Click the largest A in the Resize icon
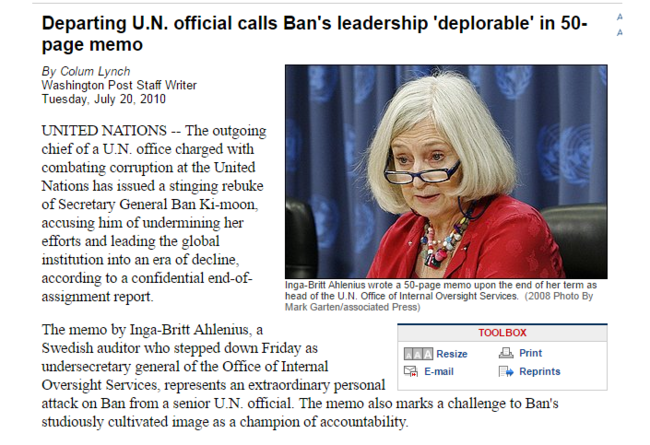Image resolution: width=650 pixels, height=445 pixels. [428, 354]
